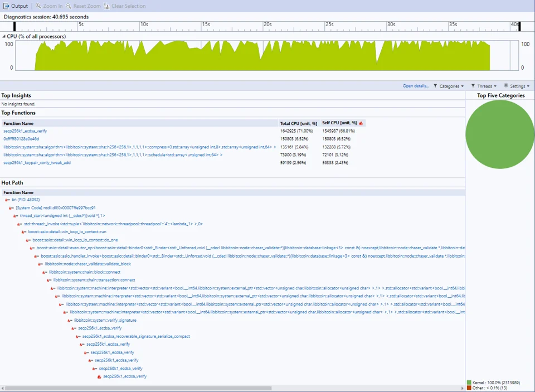Open the Settings dropdown
Viewport: 535px width, 392px height.
[517, 86]
